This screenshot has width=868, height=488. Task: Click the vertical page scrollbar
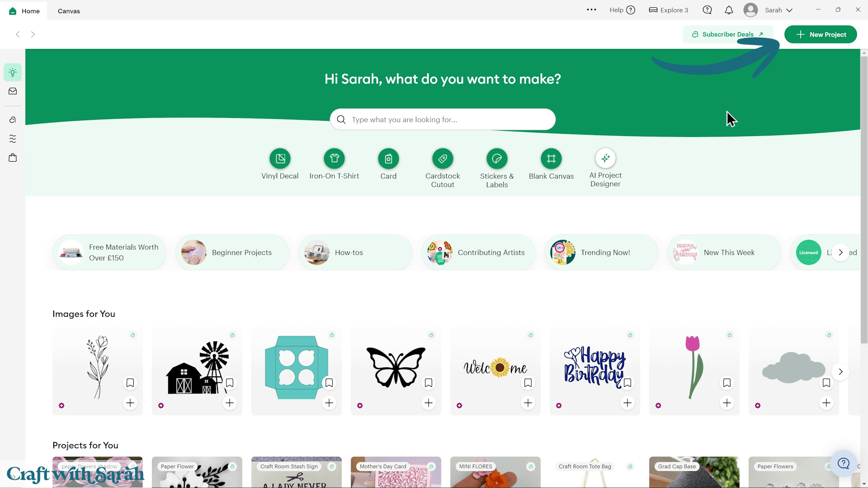pos(864,199)
